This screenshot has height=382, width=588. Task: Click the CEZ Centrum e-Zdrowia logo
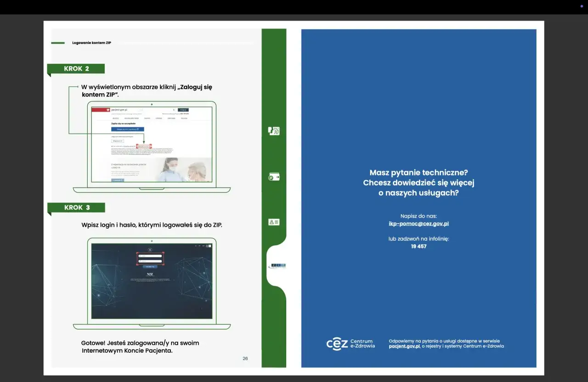coord(351,344)
